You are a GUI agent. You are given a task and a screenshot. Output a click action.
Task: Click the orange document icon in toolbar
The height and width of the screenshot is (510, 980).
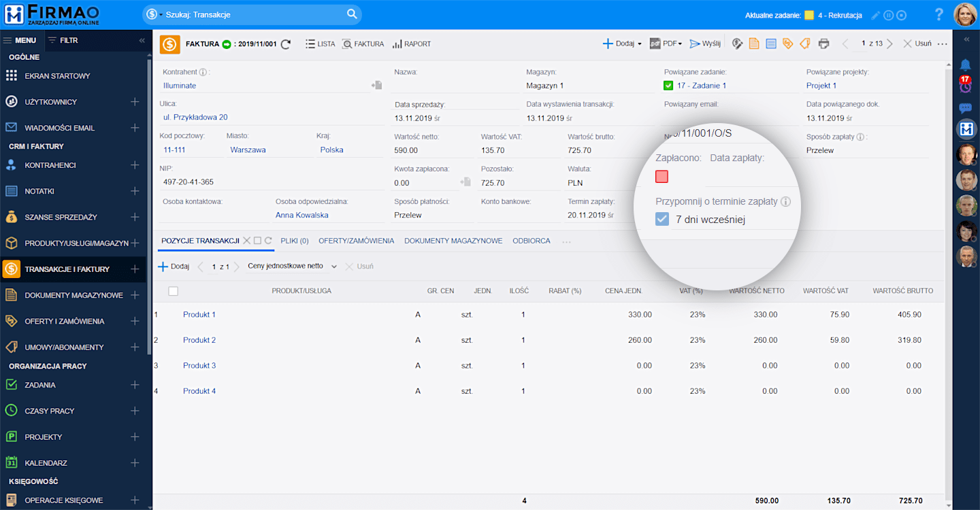pos(754,44)
